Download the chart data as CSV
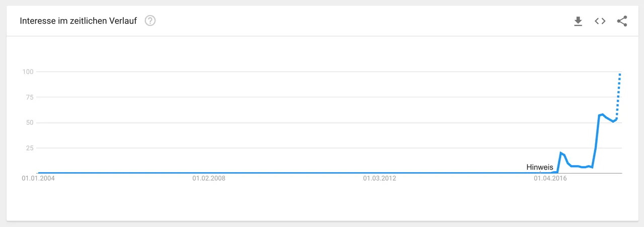The width and height of the screenshot is (644, 227). [x=578, y=21]
